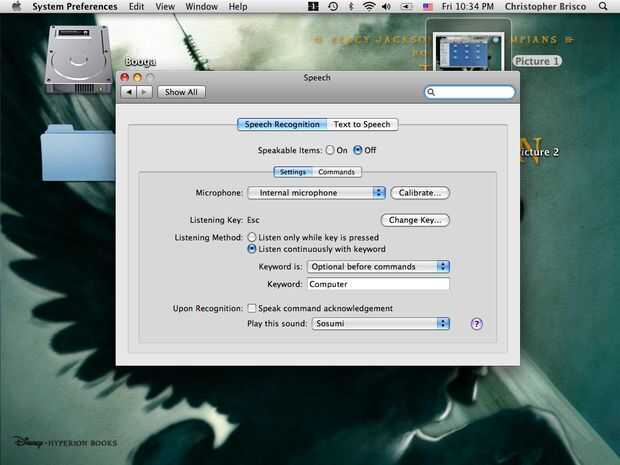Open the Apple menu

click(x=16, y=6)
